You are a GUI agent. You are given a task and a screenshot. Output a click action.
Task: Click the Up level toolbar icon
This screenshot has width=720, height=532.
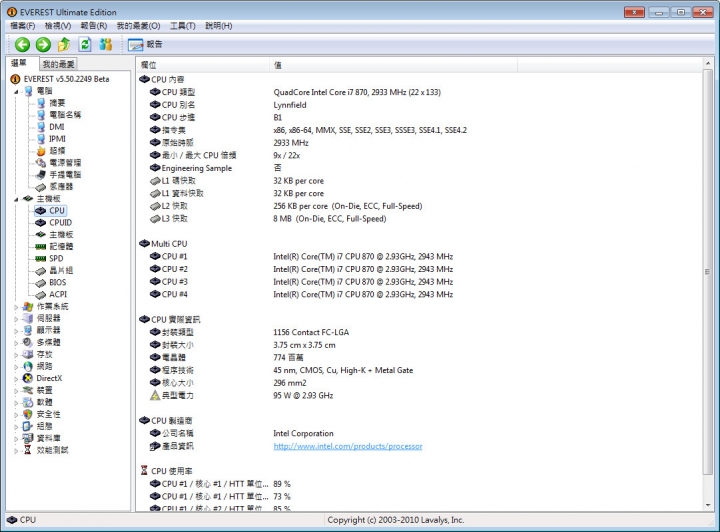64,45
